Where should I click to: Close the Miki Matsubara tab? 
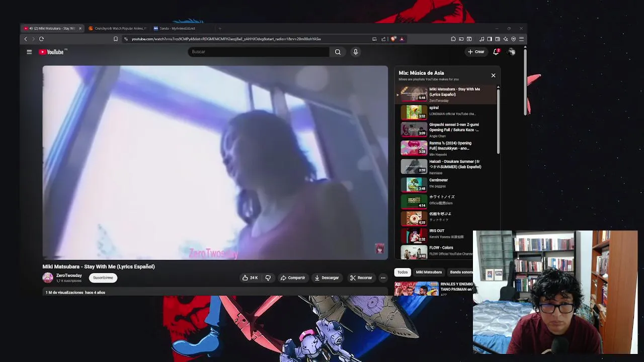(x=80, y=28)
